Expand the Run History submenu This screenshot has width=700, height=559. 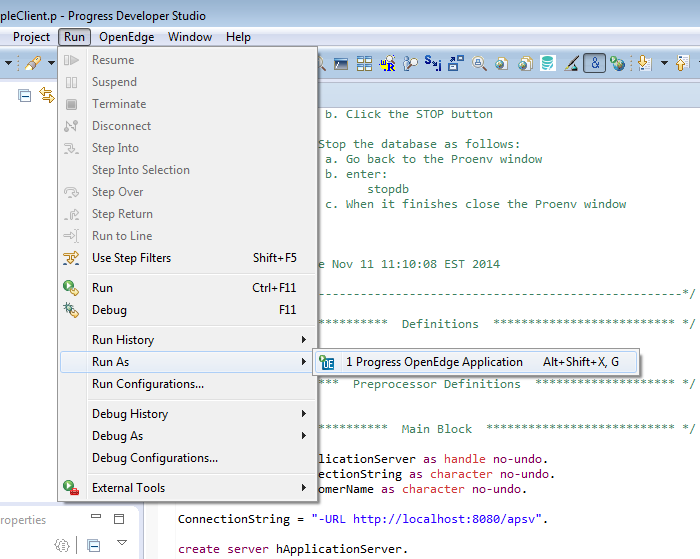click(188, 340)
